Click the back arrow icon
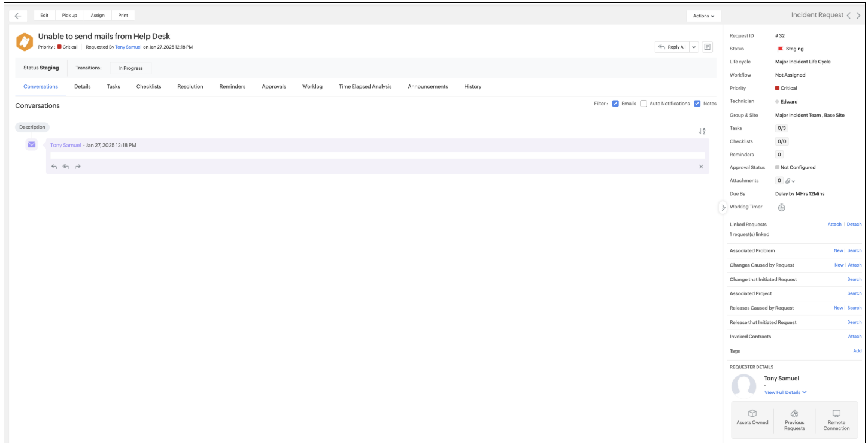Viewport: 868px width, 448px height. coord(17,16)
